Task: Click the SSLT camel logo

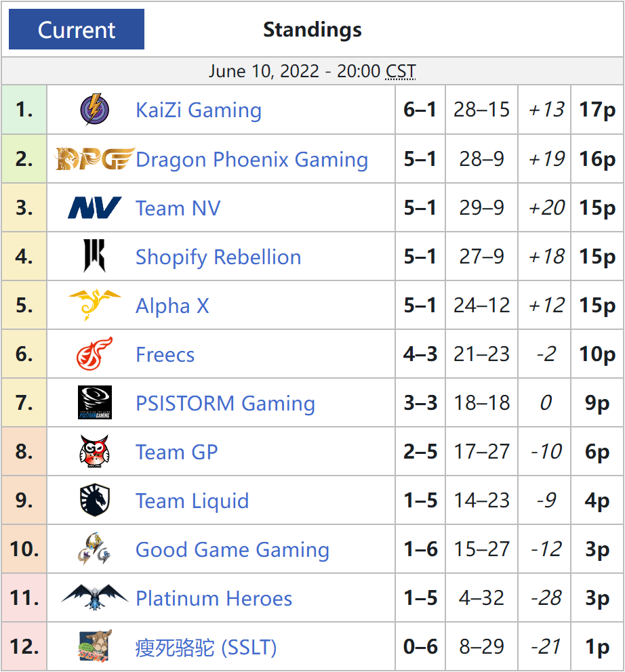Action: click(95, 646)
